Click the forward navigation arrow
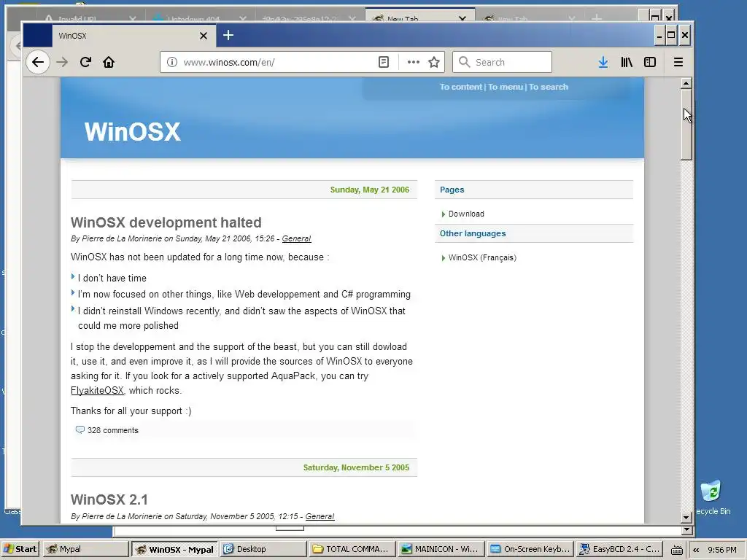Viewport: 747px width, 560px height. click(62, 63)
